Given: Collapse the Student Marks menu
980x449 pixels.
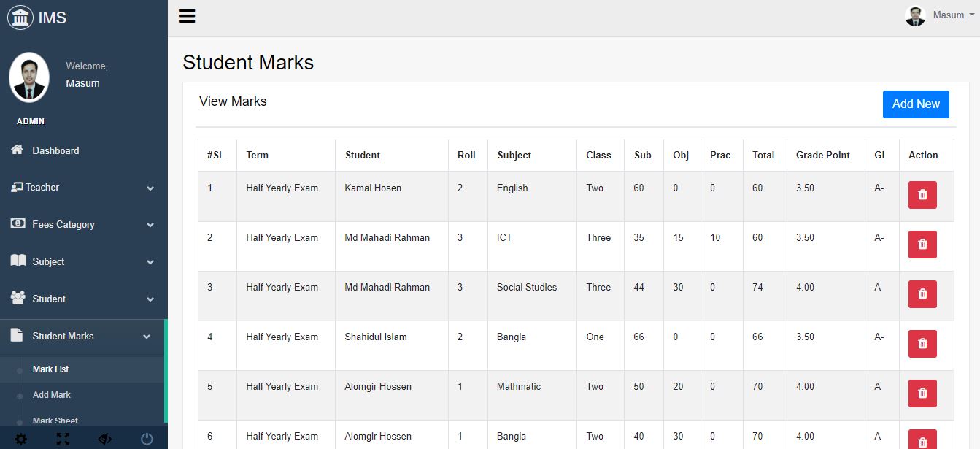Looking at the screenshot, I should pyautogui.click(x=82, y=337).
